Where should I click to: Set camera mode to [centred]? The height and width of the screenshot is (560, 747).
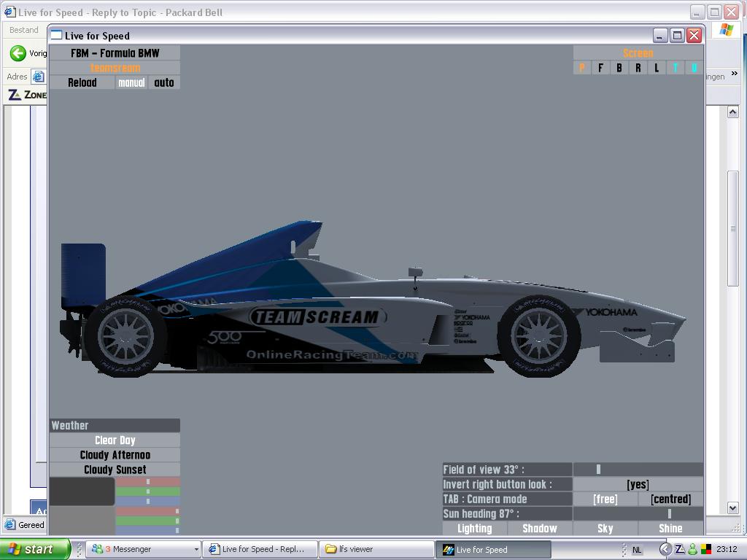point(671,499)
